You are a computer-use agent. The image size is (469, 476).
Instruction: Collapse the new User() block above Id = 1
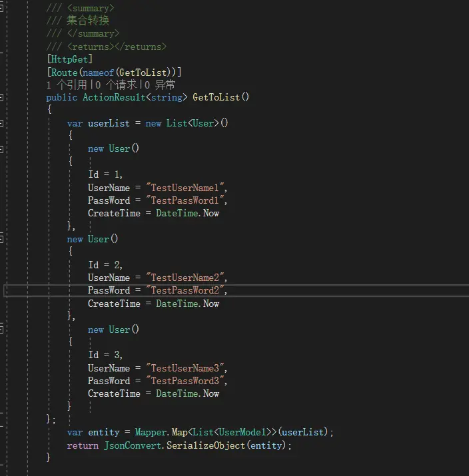(x=1, y=149)
